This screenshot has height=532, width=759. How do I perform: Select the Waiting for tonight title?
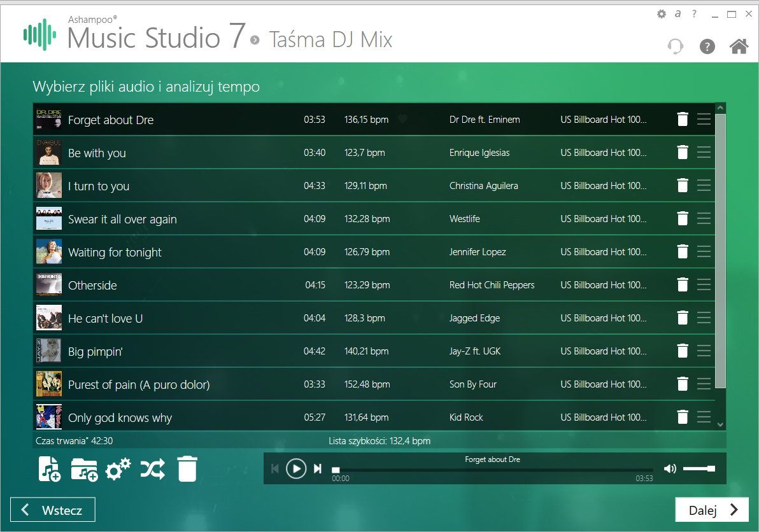pos(115,252)
